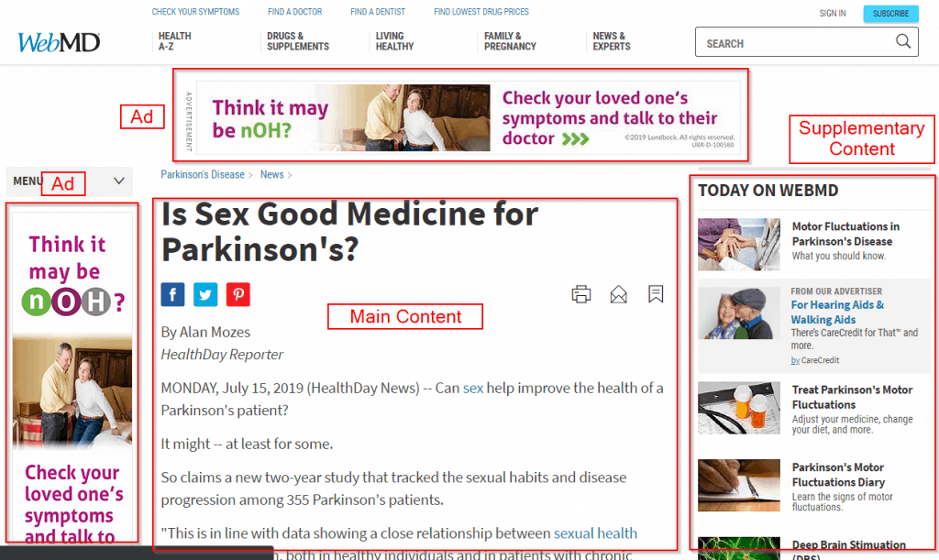This screenshot has width=939, height=560.
Task: Open Find Lowest Drug Prices link
Action: (x=481, y=12)
